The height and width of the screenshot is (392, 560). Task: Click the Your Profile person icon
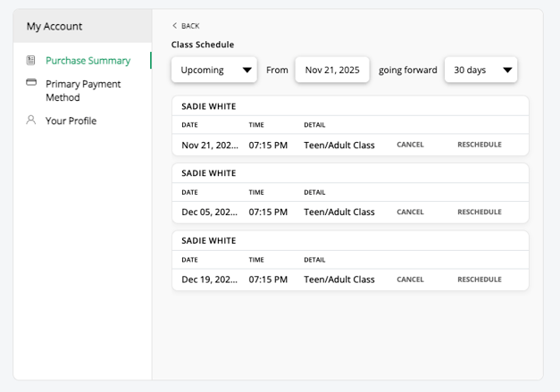31,121
